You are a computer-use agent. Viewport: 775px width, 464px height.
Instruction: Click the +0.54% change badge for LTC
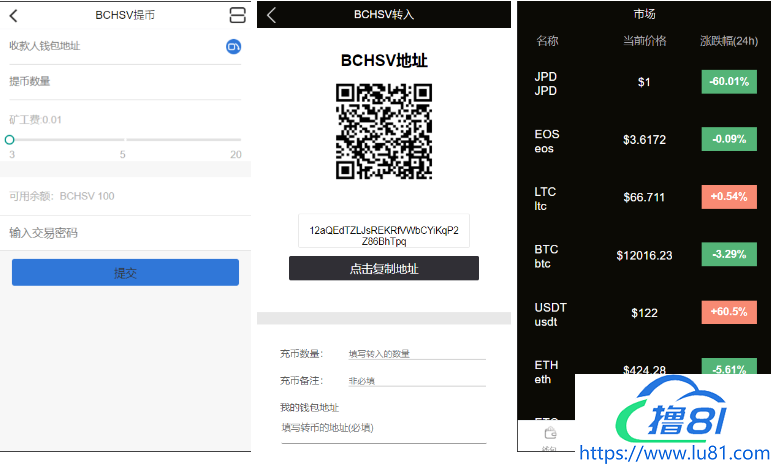point(729,196)
